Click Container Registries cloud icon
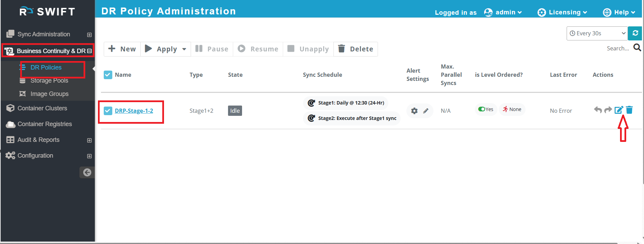This screenshot has width=644, height=244. tap(11, 124)
